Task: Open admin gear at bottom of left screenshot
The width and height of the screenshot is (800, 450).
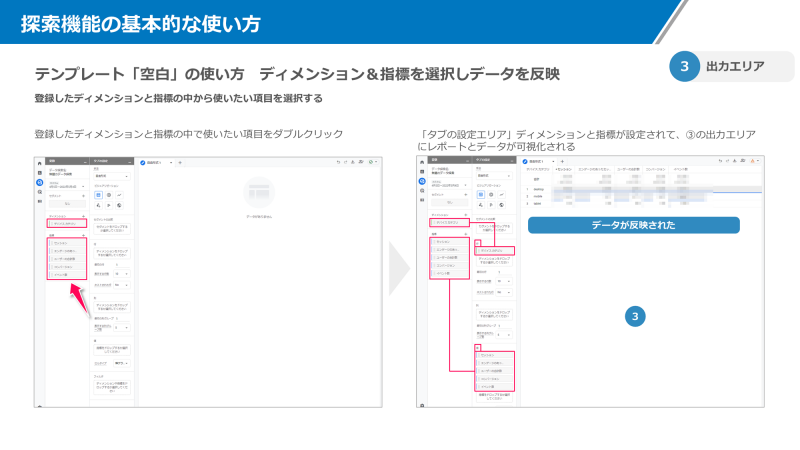Action: coord(40,404)
